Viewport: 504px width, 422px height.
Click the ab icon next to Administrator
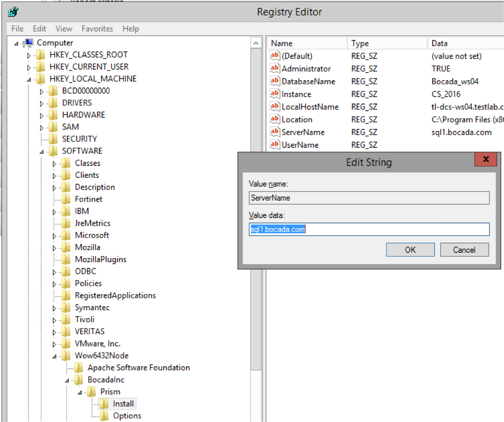274,68
